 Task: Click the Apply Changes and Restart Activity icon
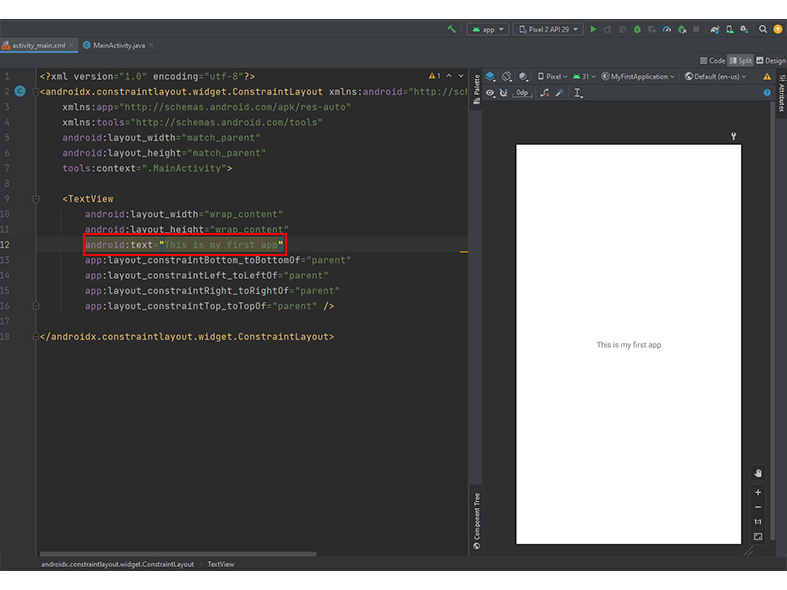(608, 30)
